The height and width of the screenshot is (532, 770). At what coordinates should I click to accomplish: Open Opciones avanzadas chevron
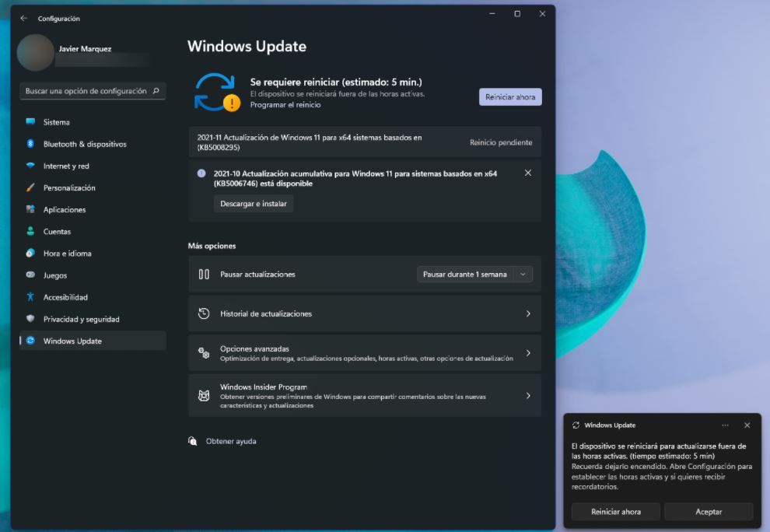tap(528, 352)
